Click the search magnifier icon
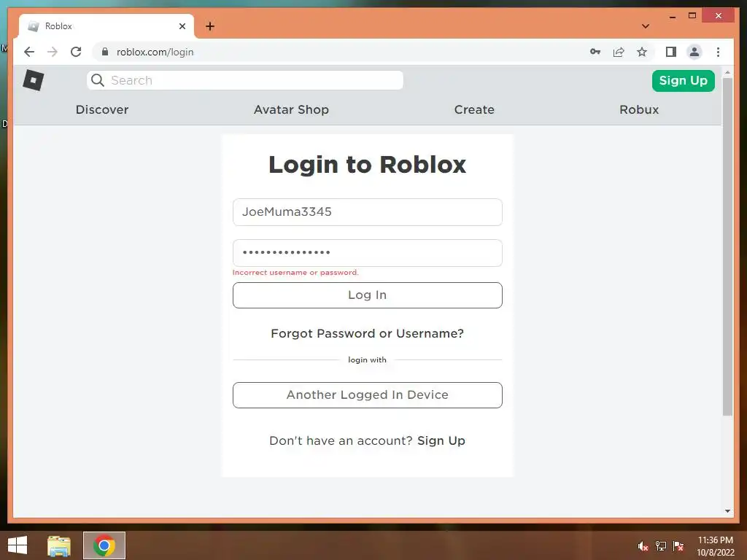The height and width of the screenshot is (560, 747). (x=98, y=80)
